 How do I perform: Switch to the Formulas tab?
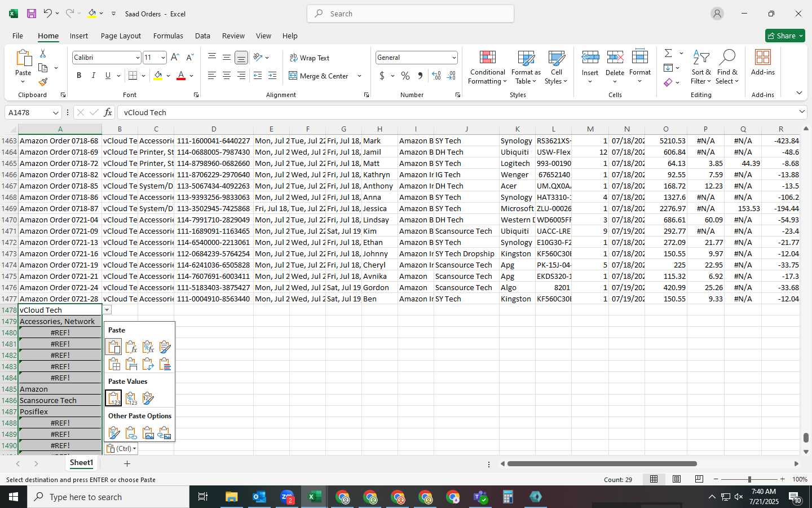click(168, 36)
